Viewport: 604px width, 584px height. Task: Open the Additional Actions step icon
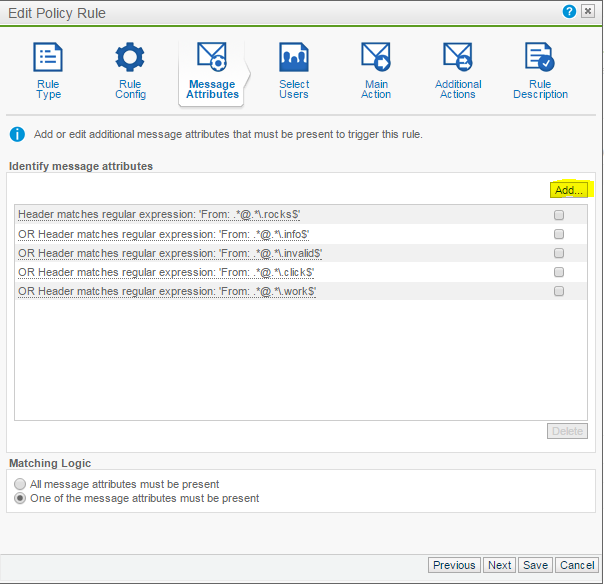(x=457, y=58)
